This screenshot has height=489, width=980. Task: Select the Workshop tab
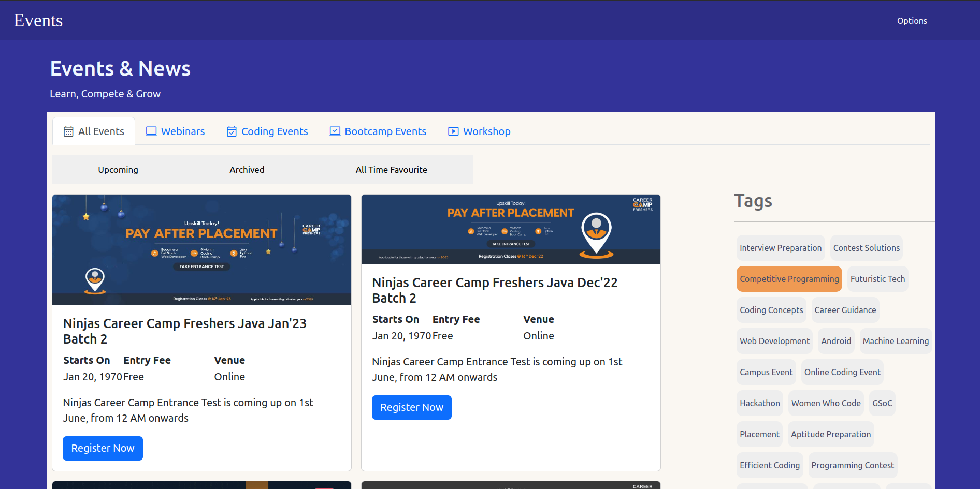point(479,131)
